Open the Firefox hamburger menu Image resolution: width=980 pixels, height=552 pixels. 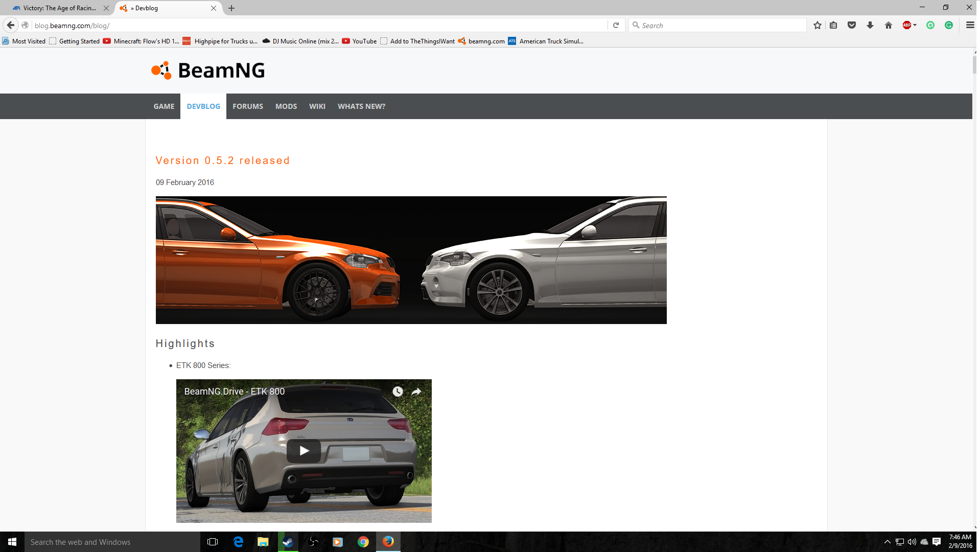point(970,25)
